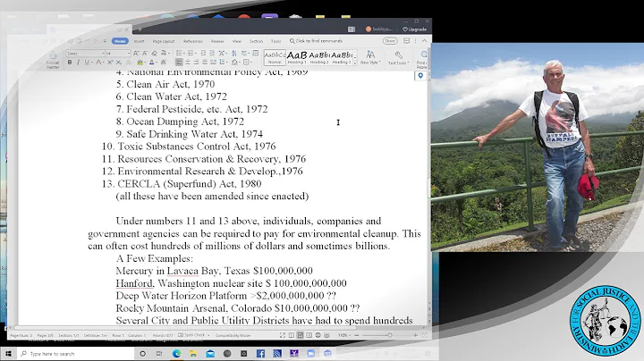Open the Page Layout tab

coord(164,41)
